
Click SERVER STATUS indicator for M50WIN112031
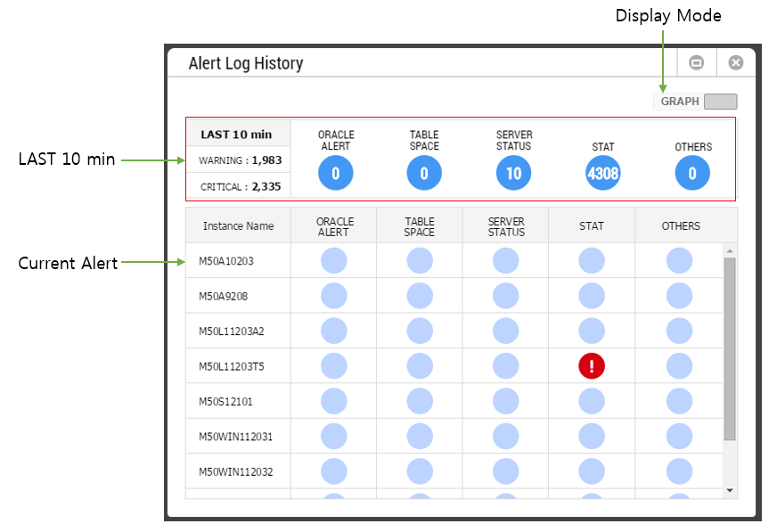coord(506,437)
